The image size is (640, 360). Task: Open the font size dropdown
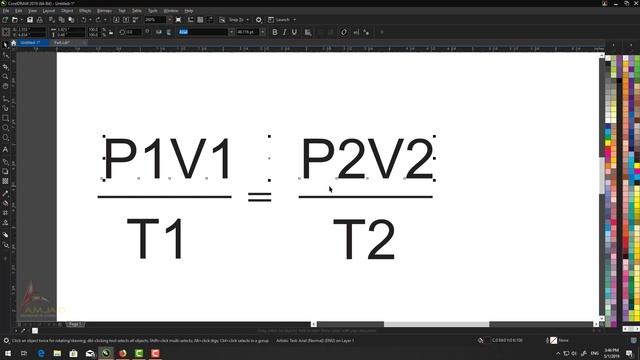(262, 32)
